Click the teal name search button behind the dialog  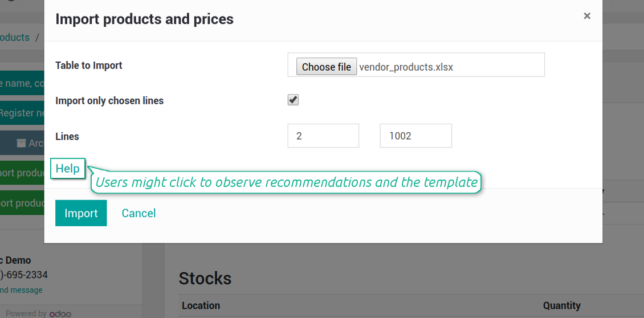[x=22, y=83]
